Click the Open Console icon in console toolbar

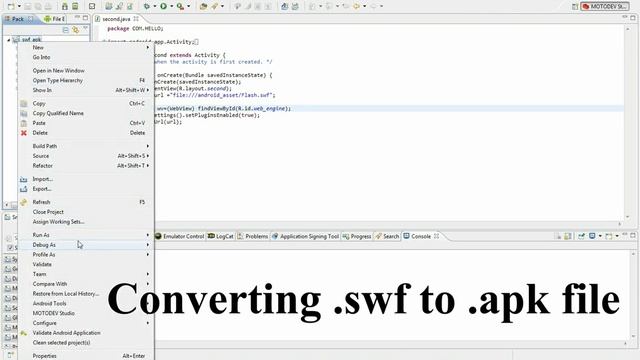tap(609, 236)
